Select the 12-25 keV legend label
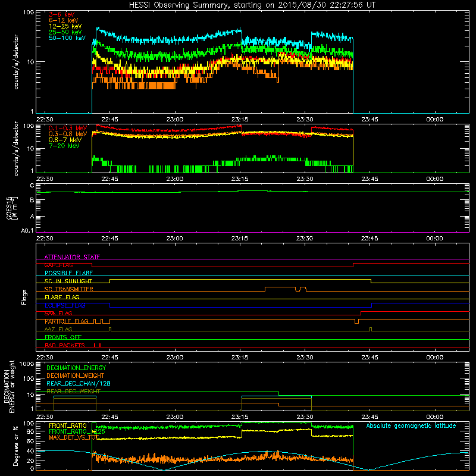476x476 pixels. tap(65, 26)
